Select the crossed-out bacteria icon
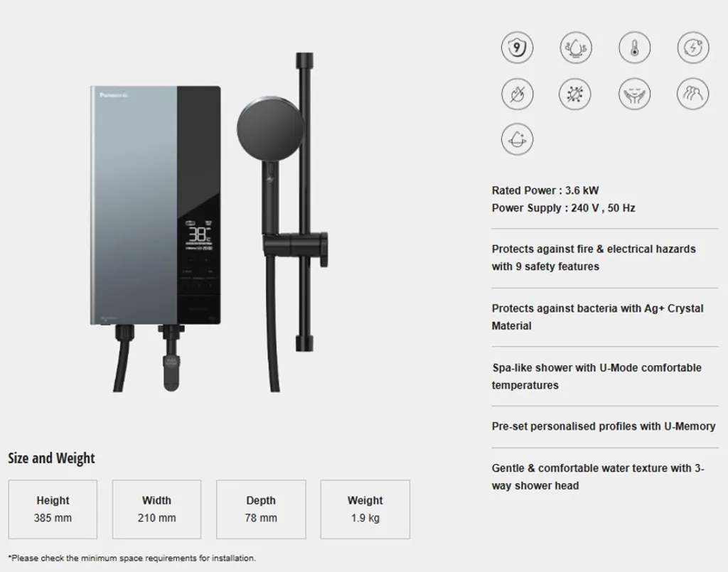The width and height of the screenshot is (728, 572). pyautogui.click(x=574, y=95)
